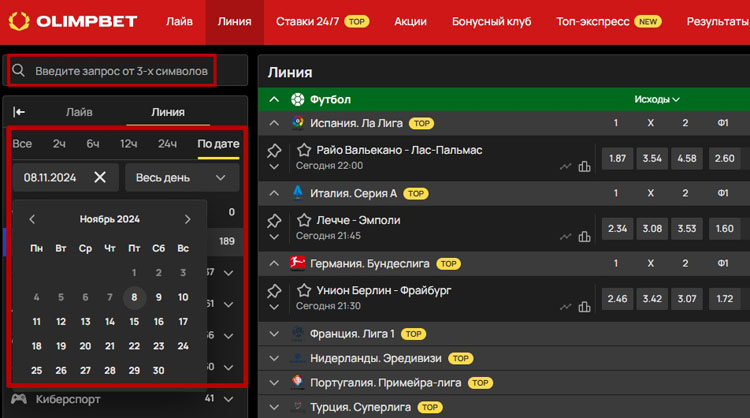750x418 pixels.
Task: Favorite the Унион Берлин - Фрайбург match
Action: [x=304, y=290]
